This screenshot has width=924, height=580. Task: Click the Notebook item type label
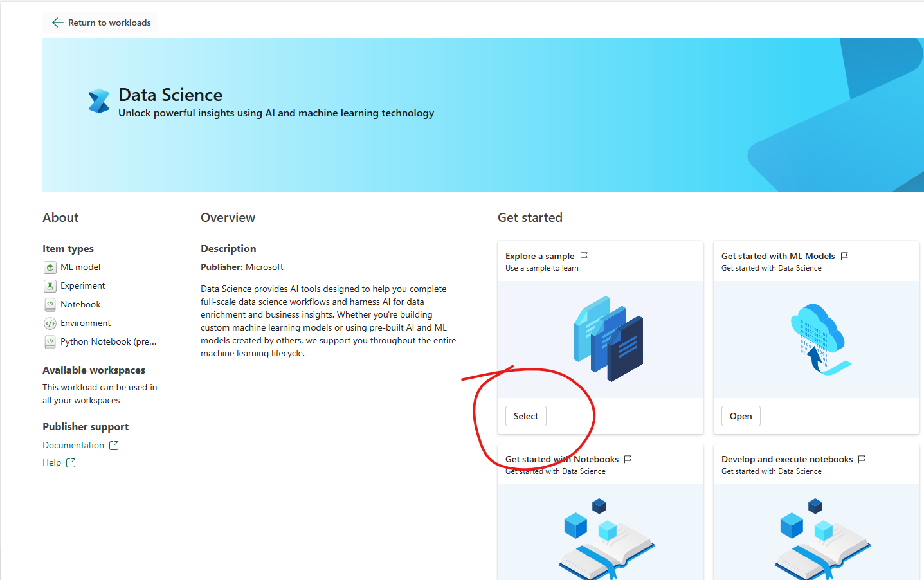80,304
